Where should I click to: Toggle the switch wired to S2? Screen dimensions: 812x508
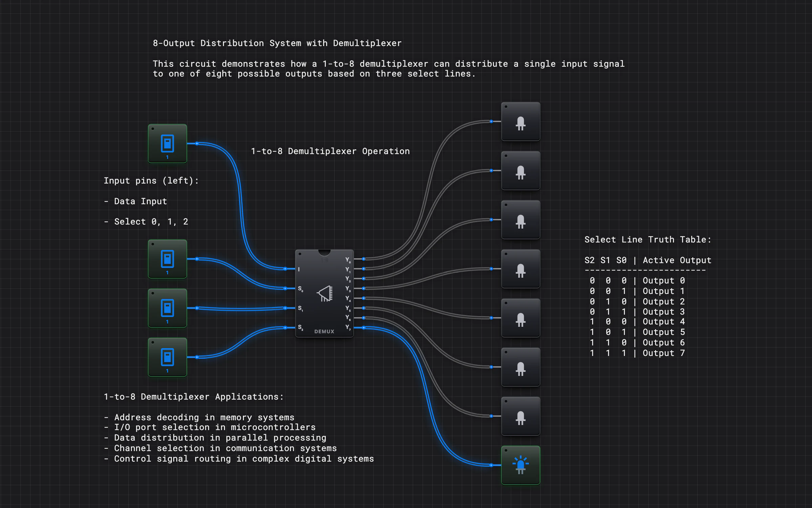point(167,357)
